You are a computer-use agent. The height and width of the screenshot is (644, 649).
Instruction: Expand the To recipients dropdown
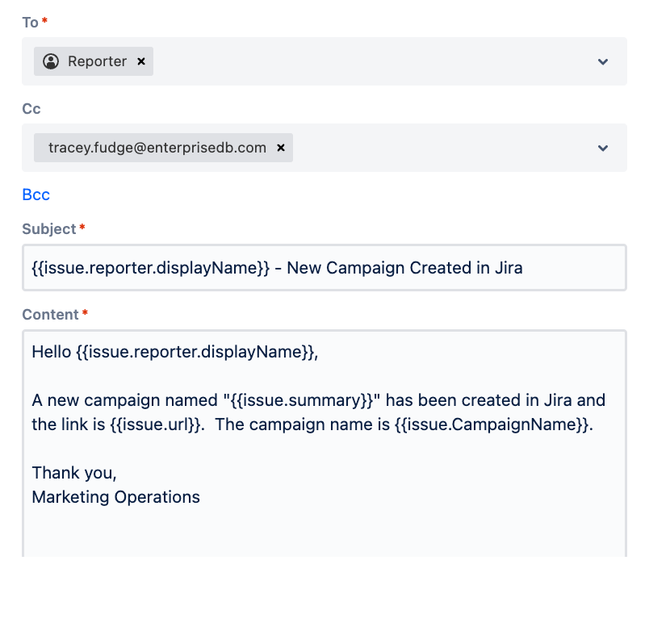point(603,61)
